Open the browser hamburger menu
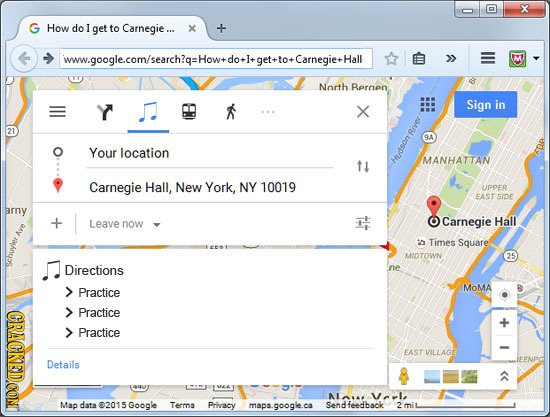This screenshot has height=417, width=550. 488,58
